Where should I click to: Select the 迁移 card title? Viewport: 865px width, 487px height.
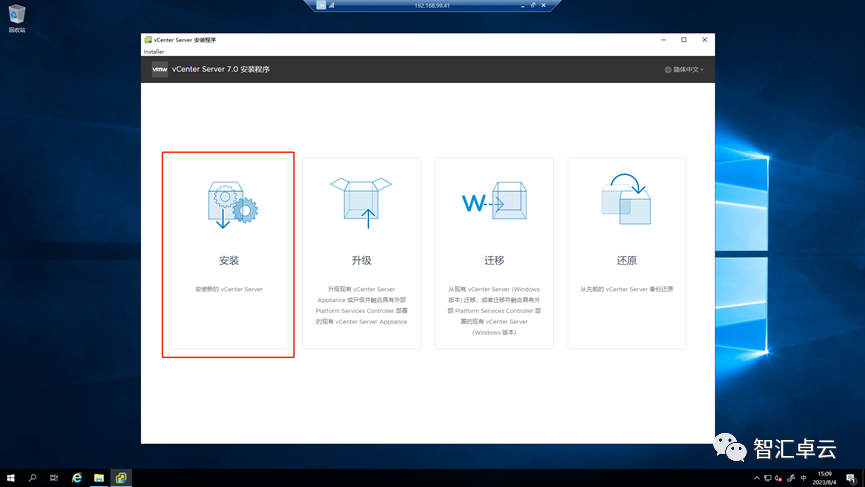coord(494,260)
